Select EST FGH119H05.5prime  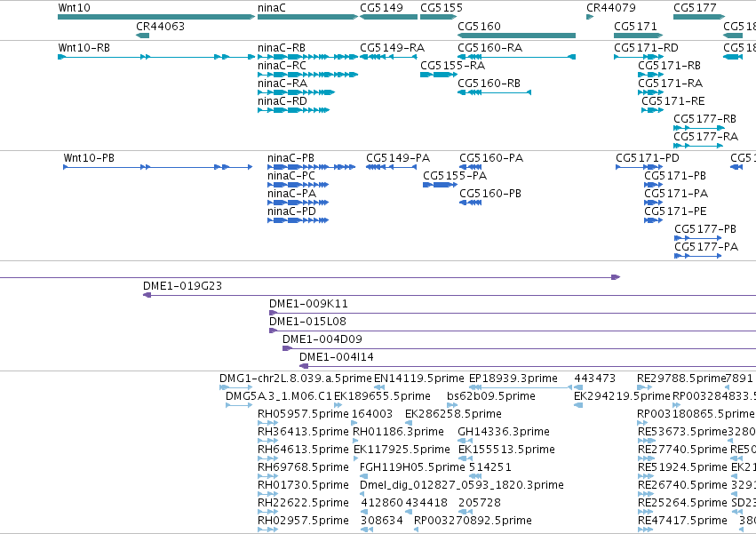coord(364,476)
